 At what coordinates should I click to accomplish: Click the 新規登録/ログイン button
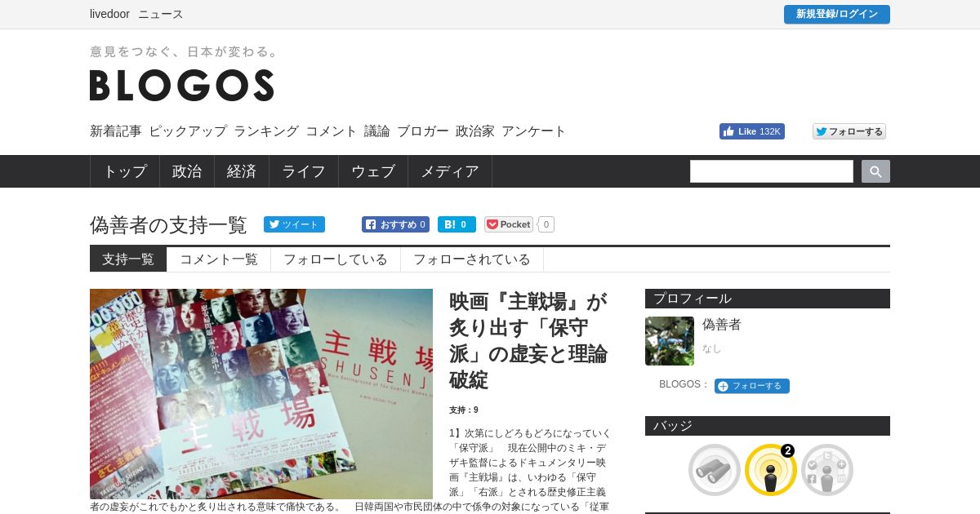pos(837,15)
